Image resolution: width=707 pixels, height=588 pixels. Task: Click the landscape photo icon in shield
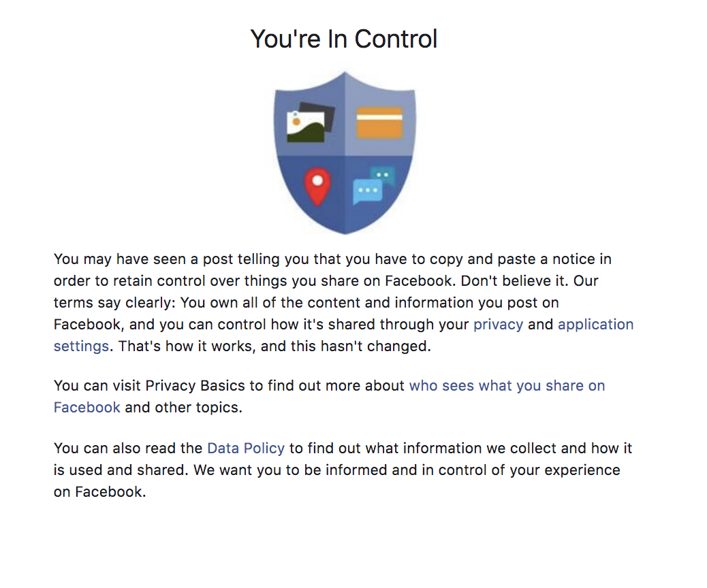click(x=305, y=127)
